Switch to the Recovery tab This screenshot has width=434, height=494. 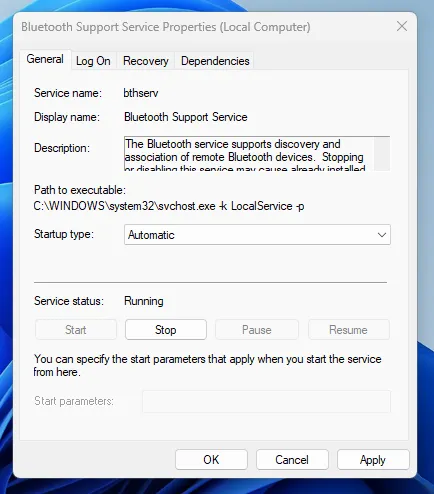pos(146,61)
